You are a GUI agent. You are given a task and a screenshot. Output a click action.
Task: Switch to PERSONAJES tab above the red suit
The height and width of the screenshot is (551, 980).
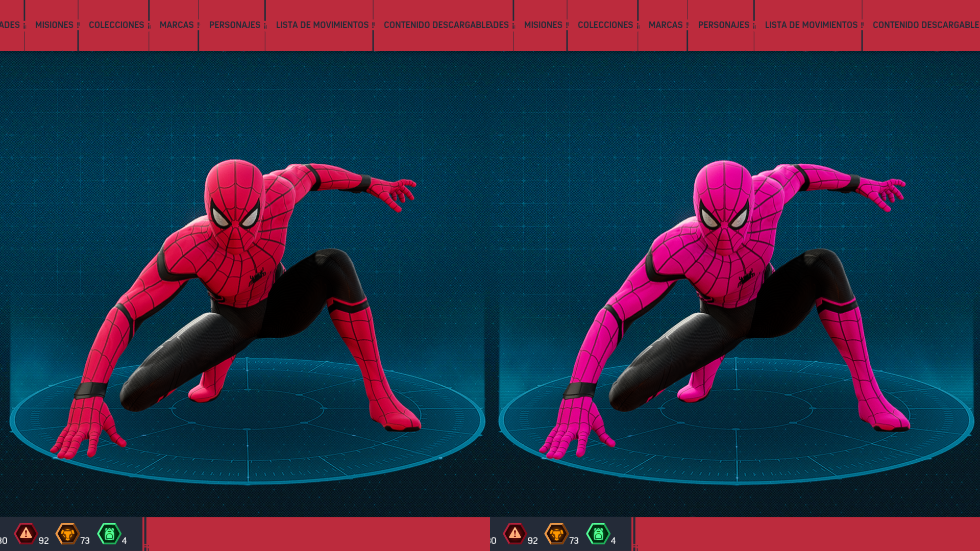coord(235,25)
